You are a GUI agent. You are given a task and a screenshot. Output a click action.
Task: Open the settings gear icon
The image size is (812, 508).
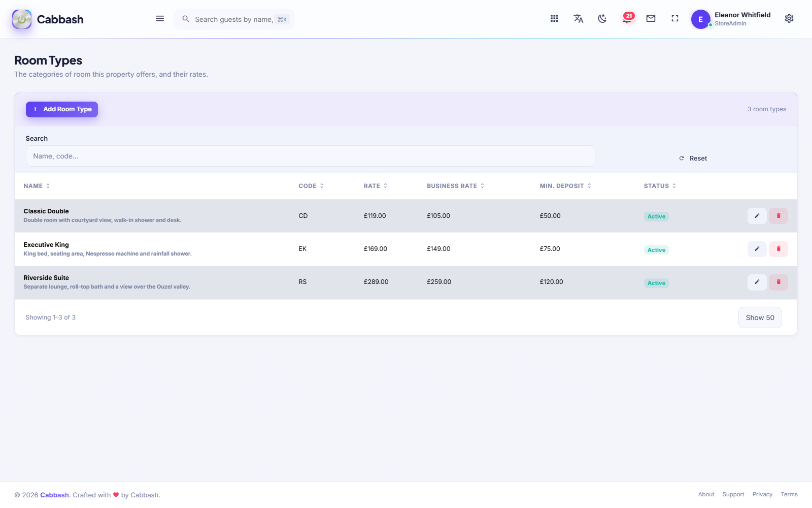[789, 19]
